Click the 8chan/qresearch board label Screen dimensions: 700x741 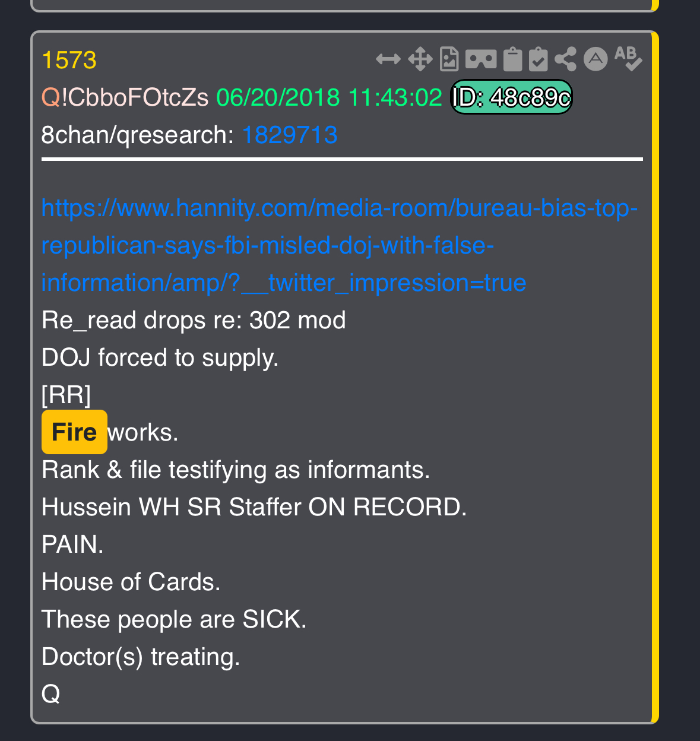[138, 135]
